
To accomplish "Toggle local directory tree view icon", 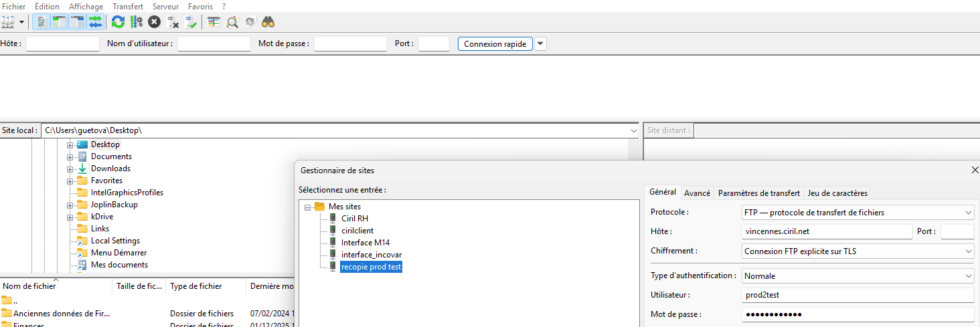I will point(59,22).
